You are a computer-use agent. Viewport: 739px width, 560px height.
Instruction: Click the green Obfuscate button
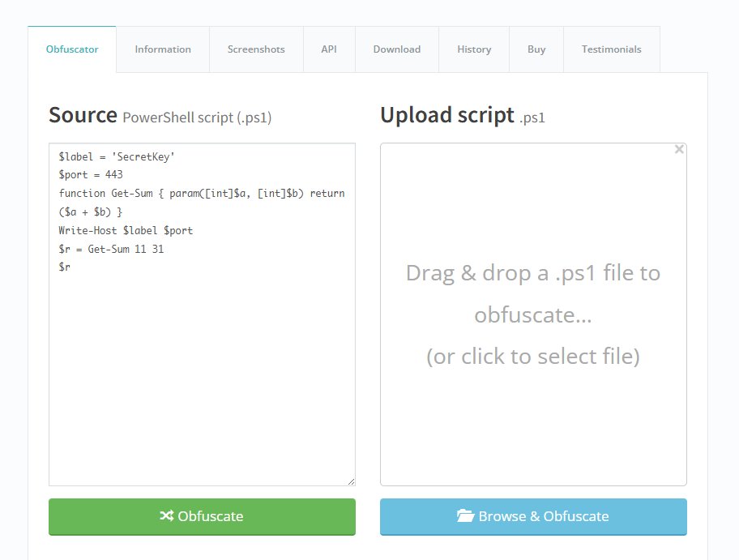202,516
